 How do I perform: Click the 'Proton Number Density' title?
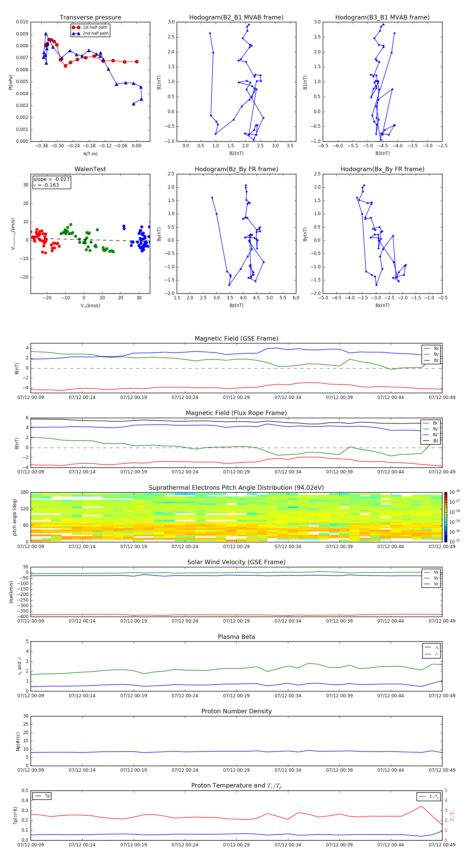pyautogui.click(x=236, y=711)
